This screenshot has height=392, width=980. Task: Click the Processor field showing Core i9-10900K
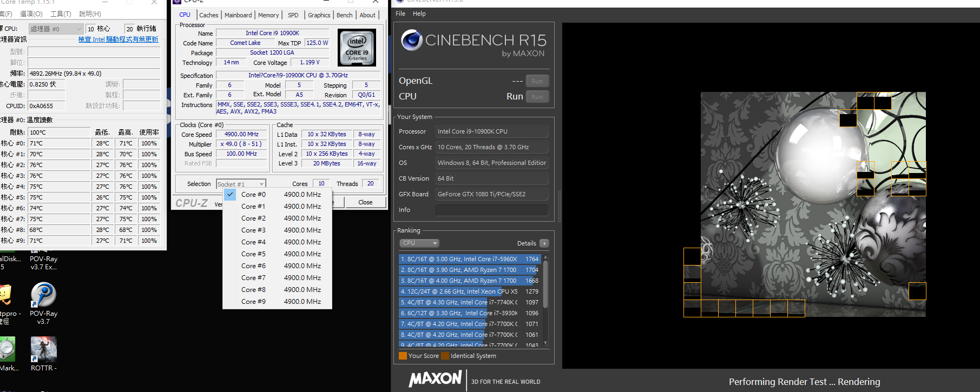point(492,131)
